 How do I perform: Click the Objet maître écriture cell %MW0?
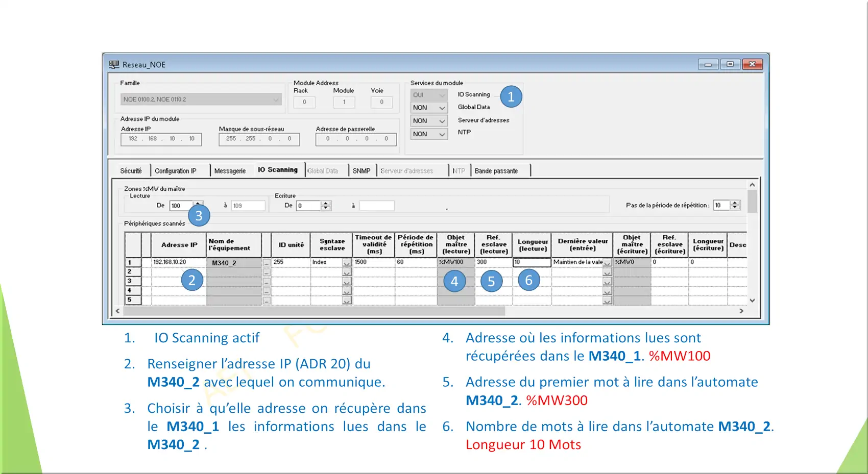click(632, 262)
